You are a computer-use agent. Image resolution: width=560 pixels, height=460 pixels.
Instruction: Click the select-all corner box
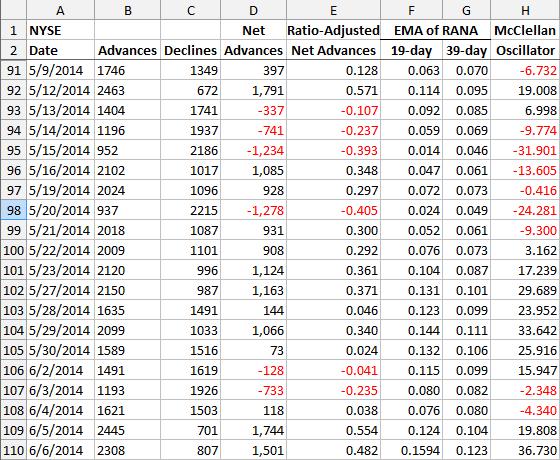pos(13,10)
